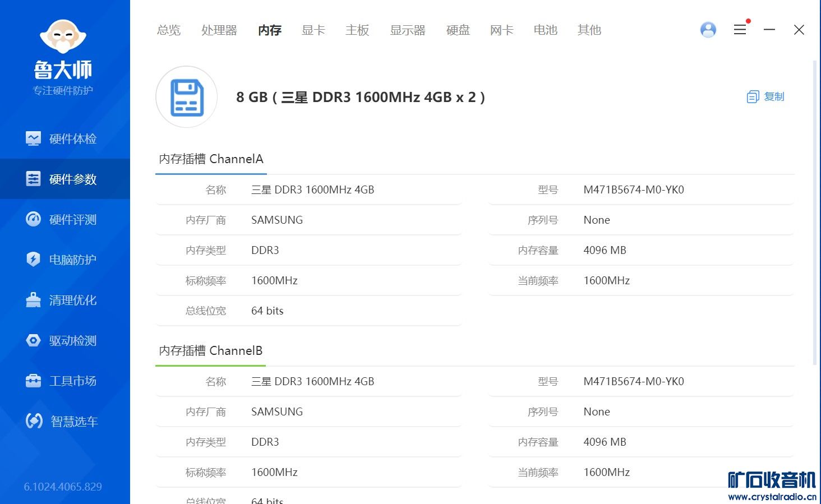Open 工具市场 menu label
Viewport: 821px width, 504px height.
pyautogui.click(x=73, y=381)
